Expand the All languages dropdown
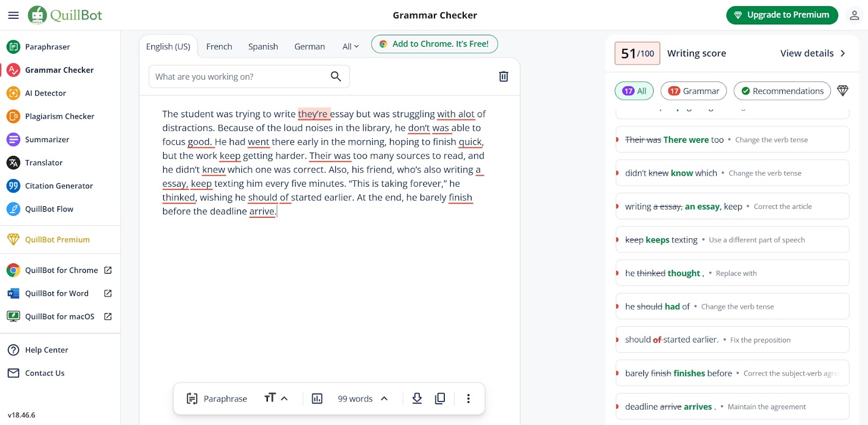868x425 pixels. [350, 47]
